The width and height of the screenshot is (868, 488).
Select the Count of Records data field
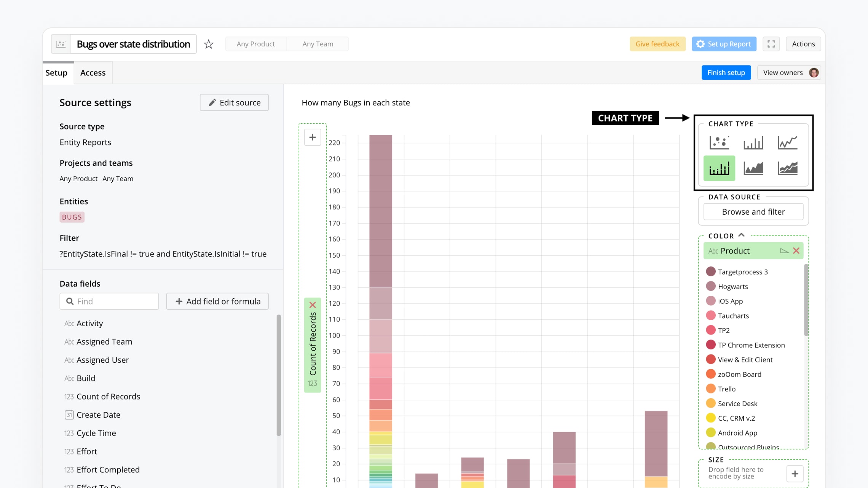click(108, 396)
